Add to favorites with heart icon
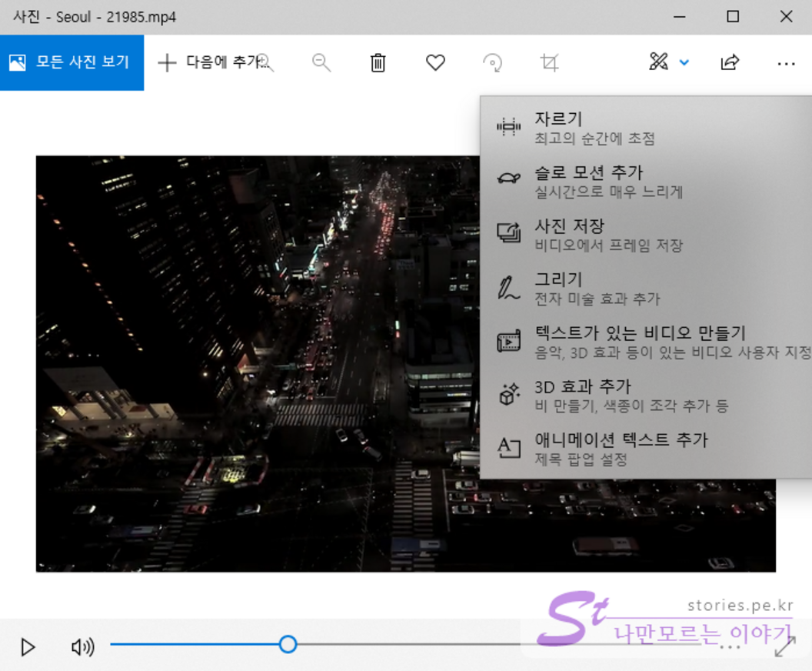This screenshot has height=671, width=812. coord(435,63)
